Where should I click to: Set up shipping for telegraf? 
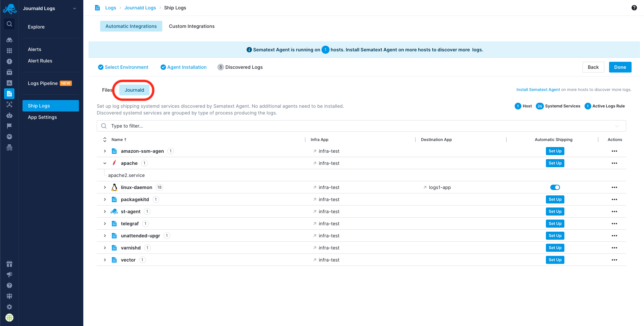pyautogui.click(x=555, y=224)
